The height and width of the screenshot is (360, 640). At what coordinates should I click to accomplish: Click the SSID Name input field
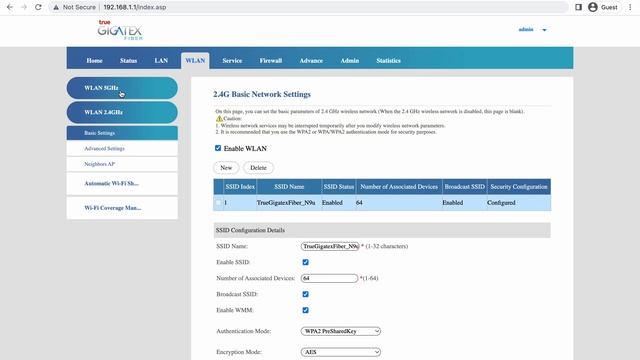pyautogui.click(x=330, y=246)
